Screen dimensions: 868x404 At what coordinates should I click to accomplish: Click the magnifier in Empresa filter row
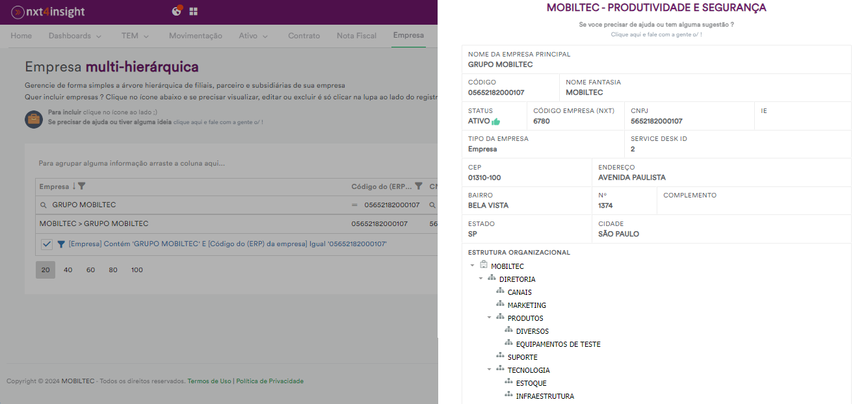point(44,205)
